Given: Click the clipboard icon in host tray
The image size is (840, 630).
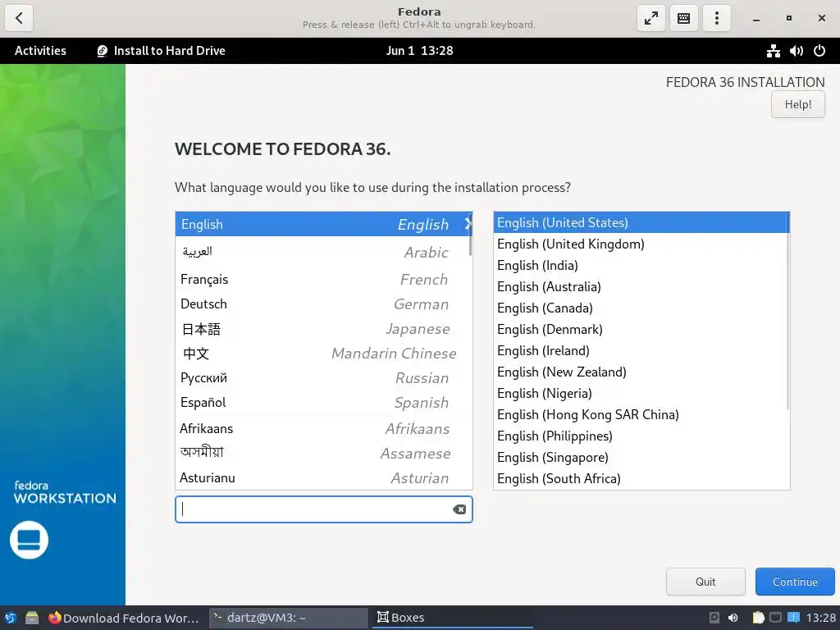Looking at the screenshot, I should click(758, 618).
